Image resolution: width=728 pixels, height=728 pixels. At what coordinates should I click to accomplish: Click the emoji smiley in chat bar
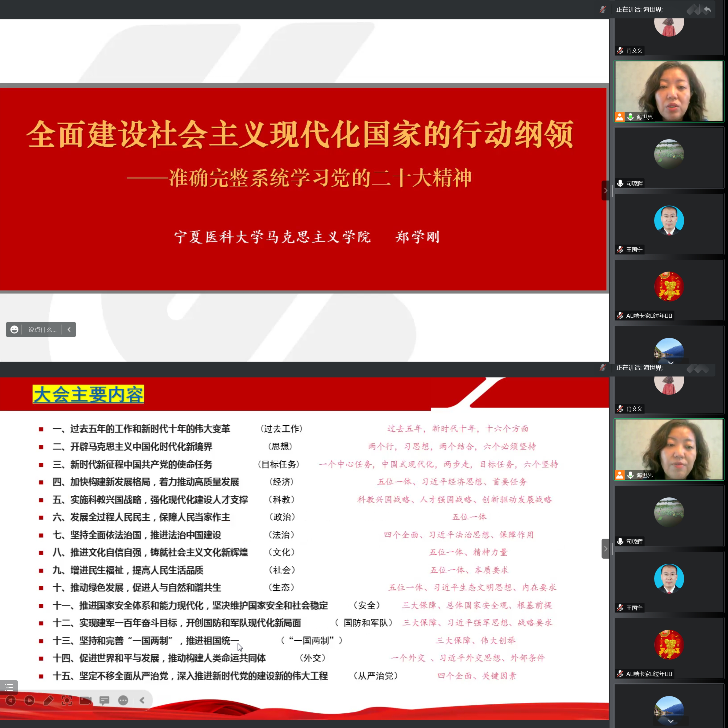(x=14, y=330)
